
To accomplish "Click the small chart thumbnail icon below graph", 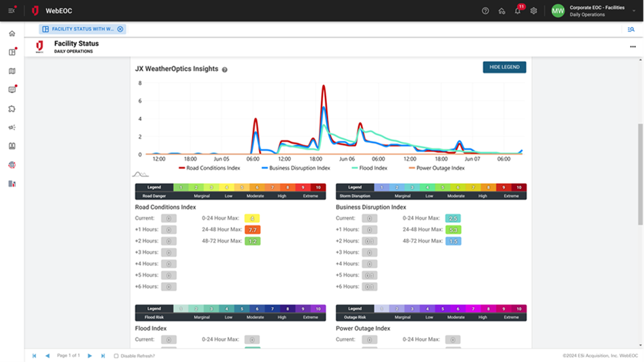I will [x=141, y=175].
